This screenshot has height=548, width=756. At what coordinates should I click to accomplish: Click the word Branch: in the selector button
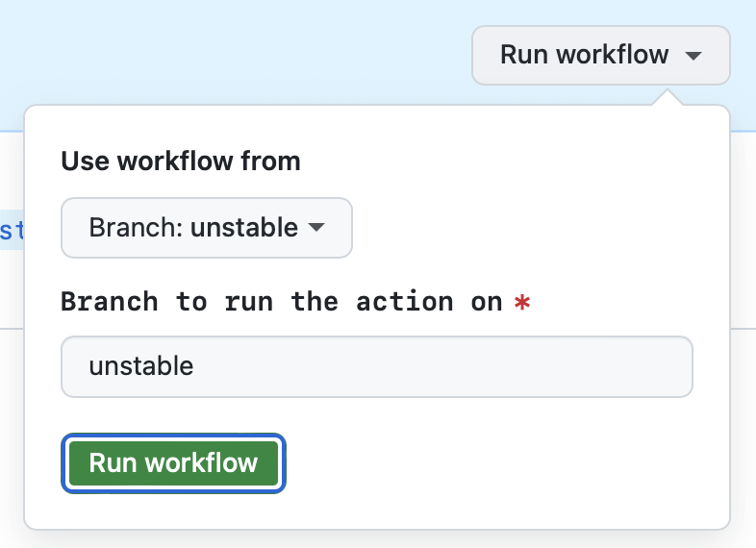tap(137, 228)
